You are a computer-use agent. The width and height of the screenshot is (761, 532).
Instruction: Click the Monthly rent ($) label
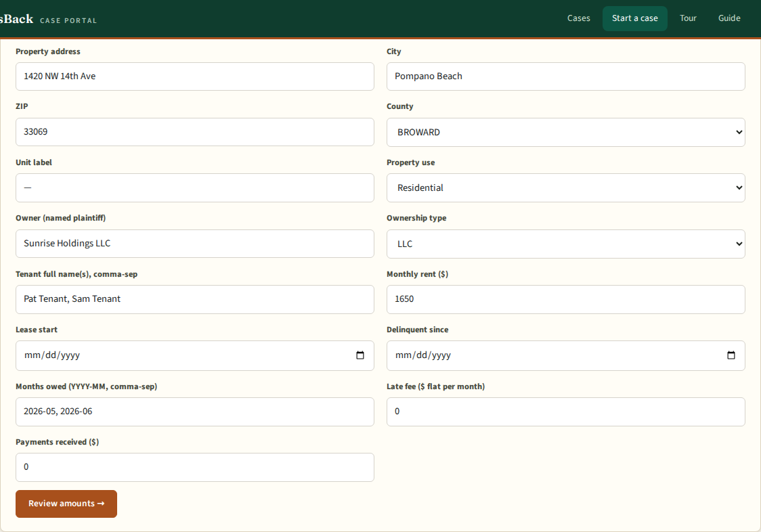point(417,274)
